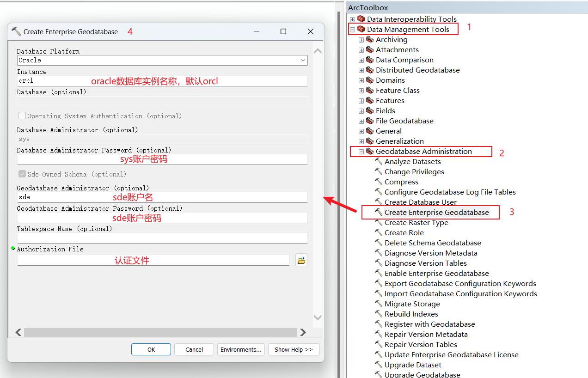Click the Create Role tool hammer icon
The width and height of the screenshot is (588, 378).
(379, 232)
